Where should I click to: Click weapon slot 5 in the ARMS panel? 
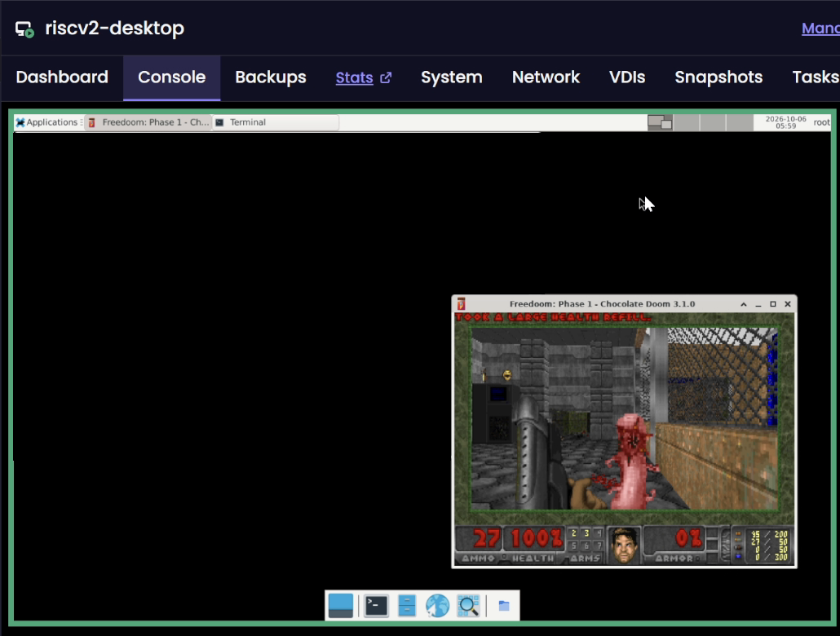[574, 546]
